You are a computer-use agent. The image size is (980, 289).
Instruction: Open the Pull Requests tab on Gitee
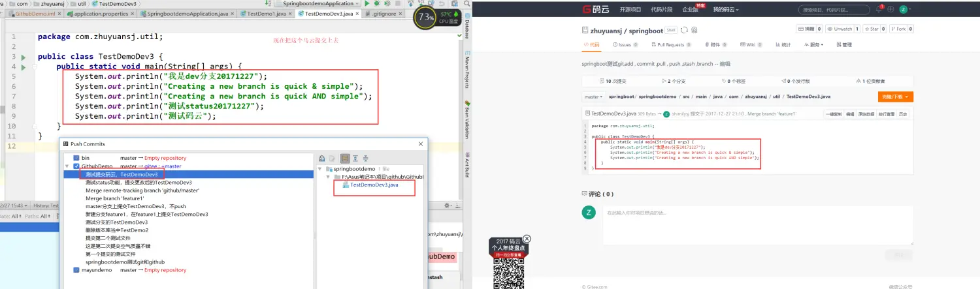671,45
